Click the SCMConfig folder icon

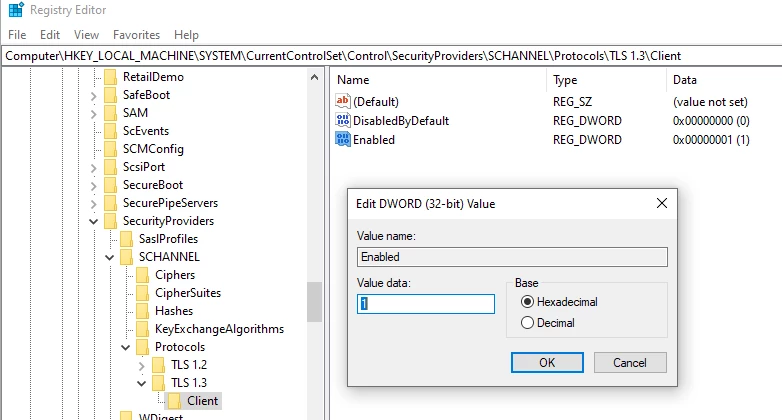pos(110,149)
